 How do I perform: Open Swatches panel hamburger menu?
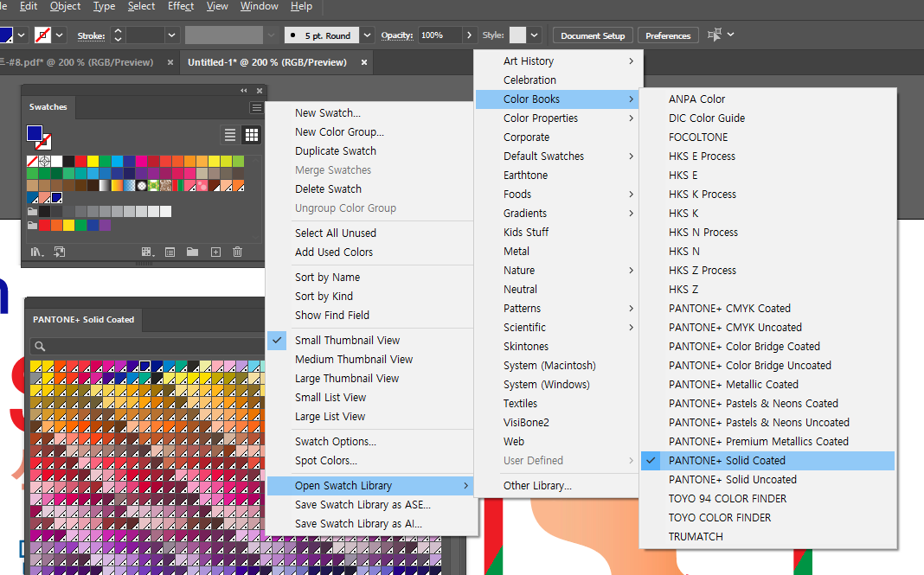click(x=256, y=107)
